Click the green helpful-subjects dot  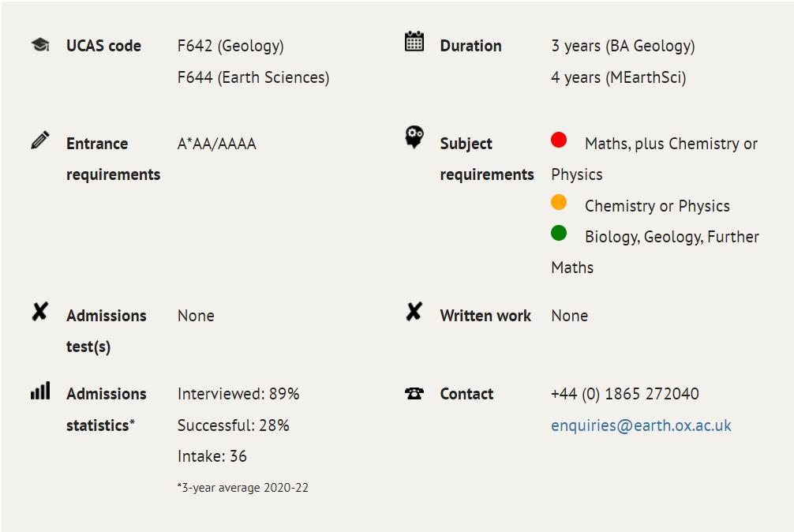point(559,234)
